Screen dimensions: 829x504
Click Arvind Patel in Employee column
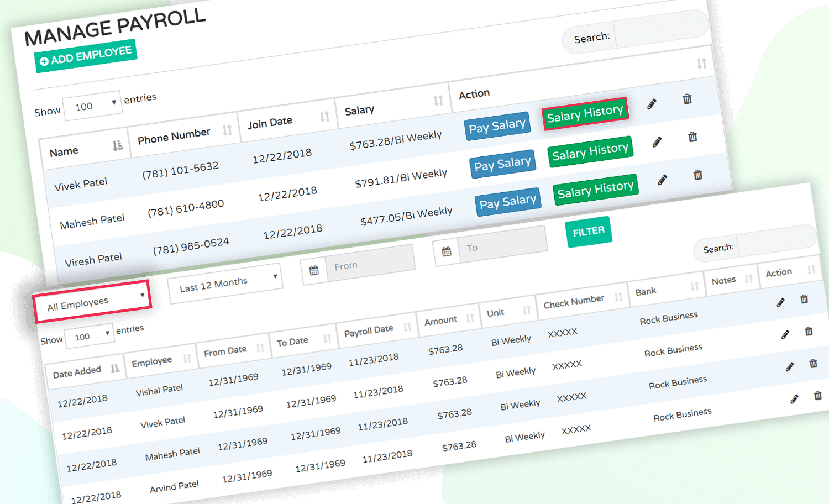(x=174, y=487)
